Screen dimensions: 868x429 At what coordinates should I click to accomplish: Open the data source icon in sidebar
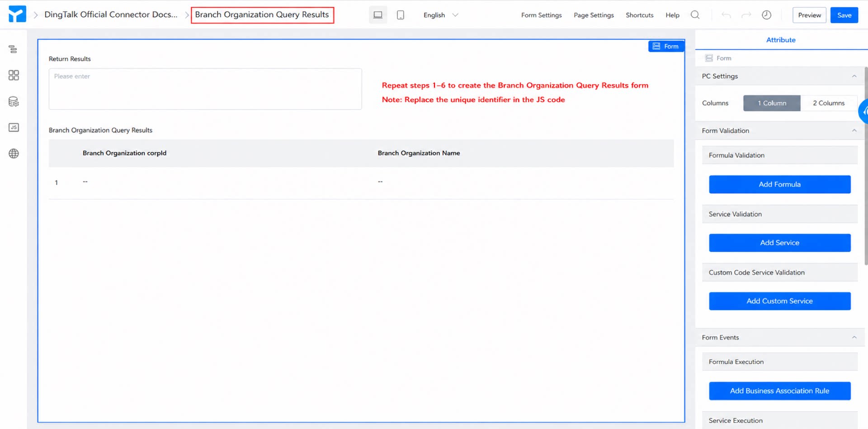[14, 101]
